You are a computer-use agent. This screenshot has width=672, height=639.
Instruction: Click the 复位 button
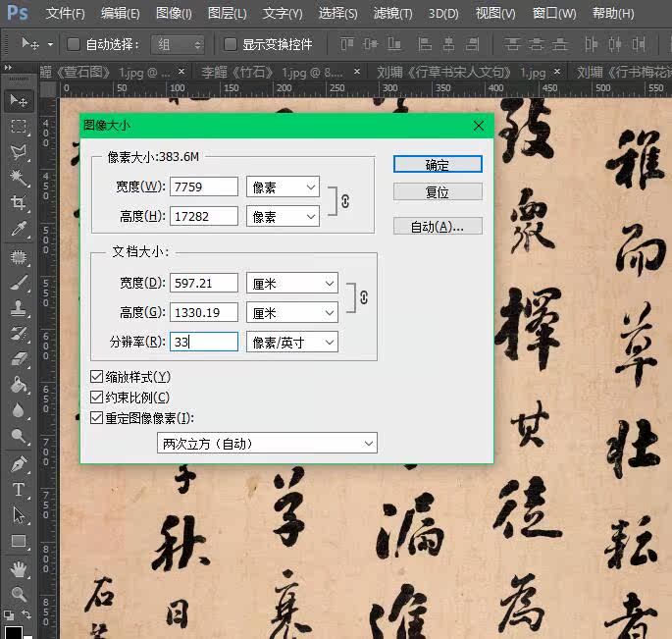(438, 191)
